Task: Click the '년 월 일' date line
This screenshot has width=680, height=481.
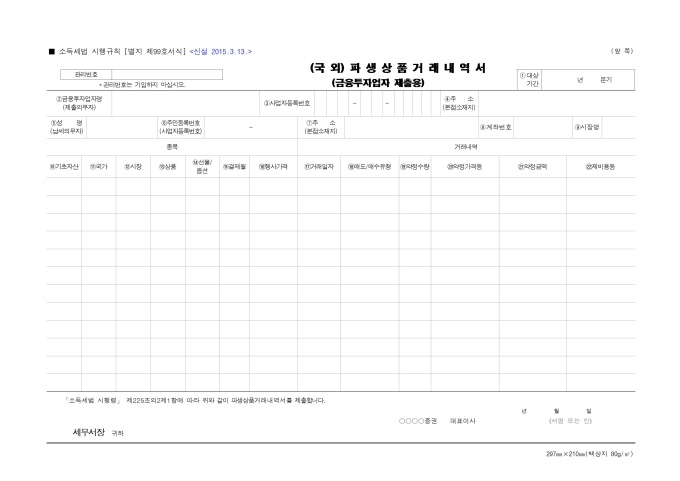Action: coord(556,411)
